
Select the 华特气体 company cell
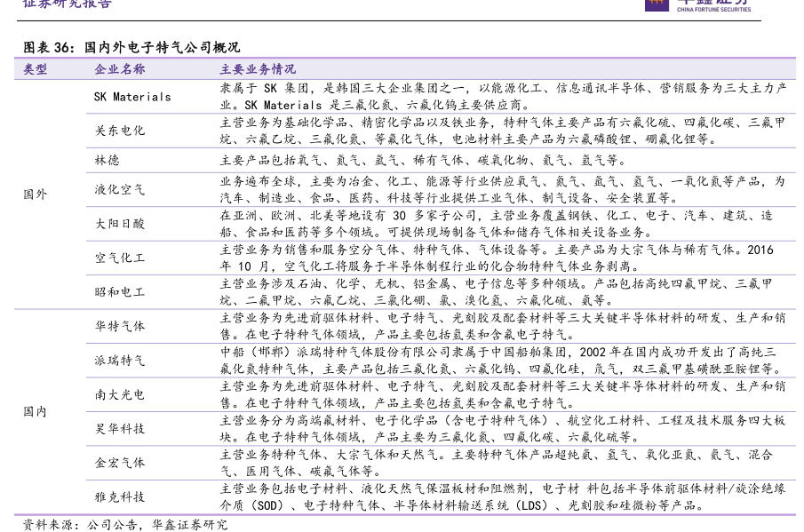(120, 326)
